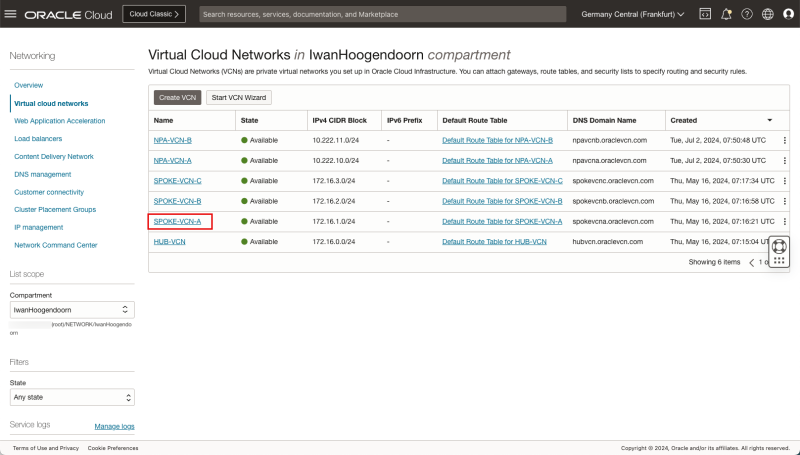The width and height of the screenshot is (800, 455).
Task: Go to previous page of results
Action: click(752, 262)
